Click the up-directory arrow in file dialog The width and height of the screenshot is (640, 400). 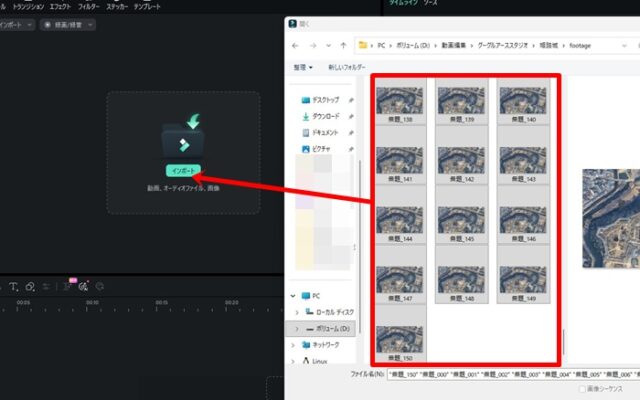pos(342,45)
